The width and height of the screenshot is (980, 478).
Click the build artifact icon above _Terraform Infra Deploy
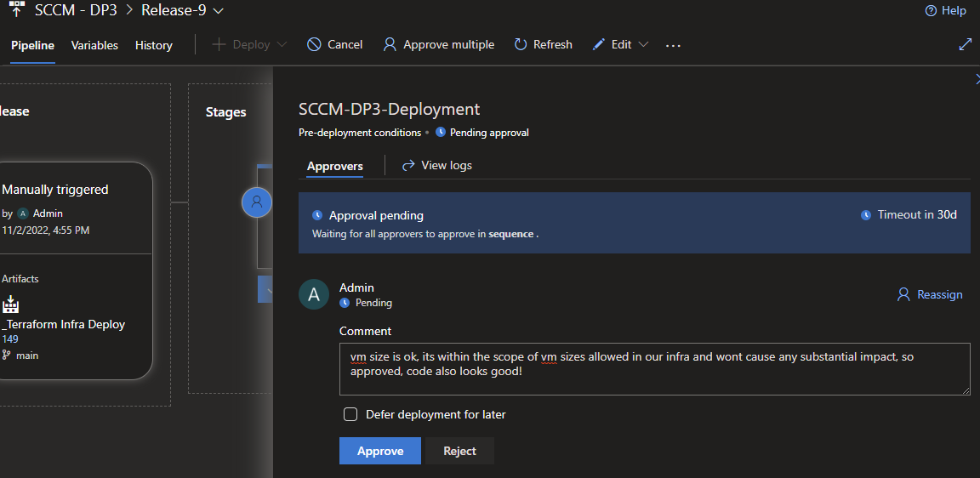tap(10, 305)
